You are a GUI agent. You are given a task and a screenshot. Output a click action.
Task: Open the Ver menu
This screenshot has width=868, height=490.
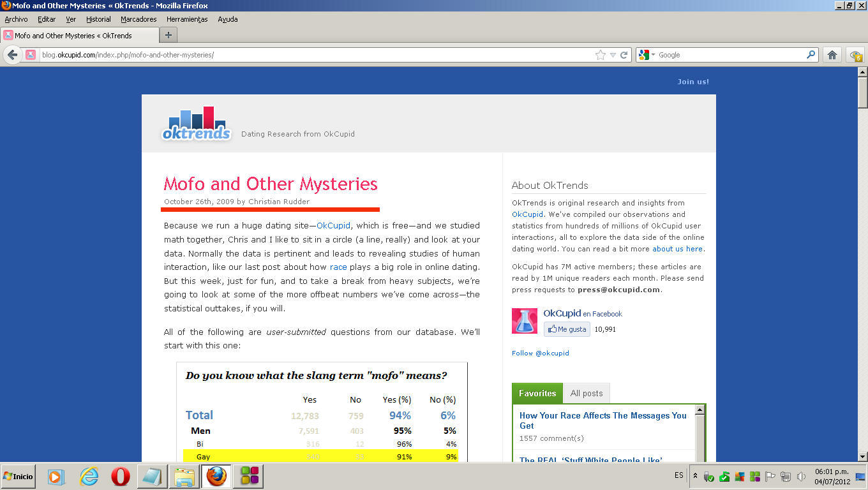[71, 19]
